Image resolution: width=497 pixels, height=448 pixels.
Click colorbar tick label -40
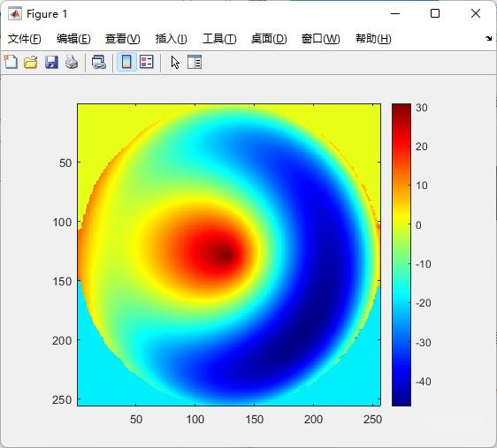pyautogui.click(x=423, y=382)
